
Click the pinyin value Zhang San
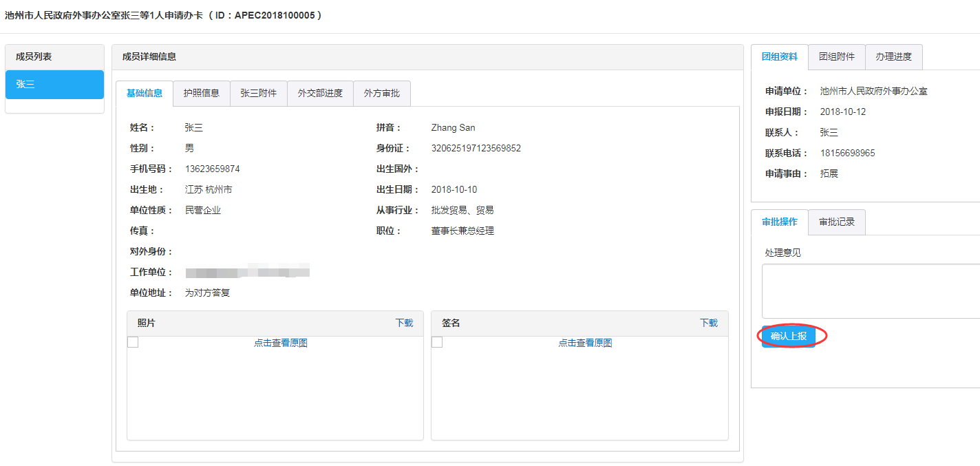[453, 127]
